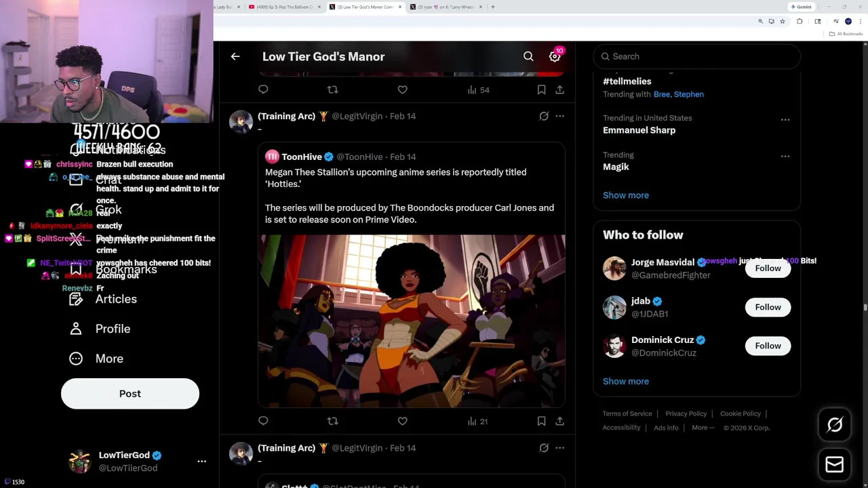Open Jorge Masvidal's avatar
The image size is (868, 488).
[x=614, y=268]
